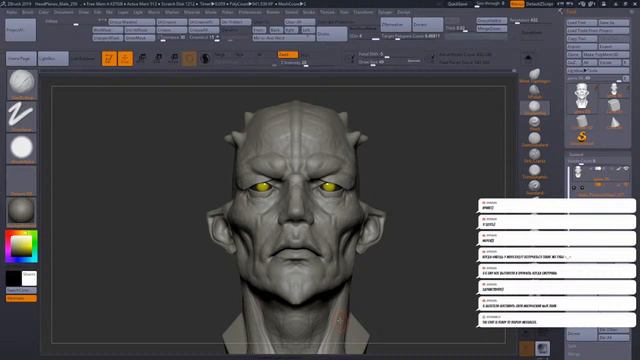Open the Zplugin menu
Screen dimensions: 640x360
click(384, 12)
